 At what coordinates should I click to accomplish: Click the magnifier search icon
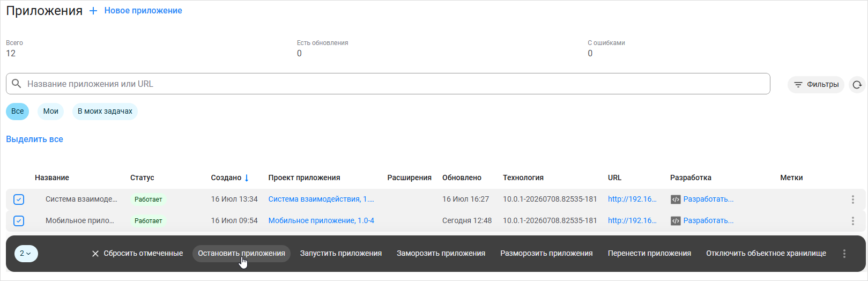(17, 84)
